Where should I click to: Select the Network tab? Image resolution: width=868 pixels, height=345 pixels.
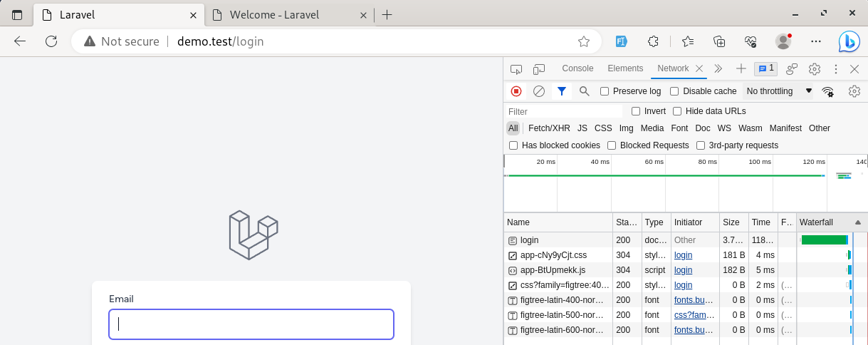click(x=673, y=68)
